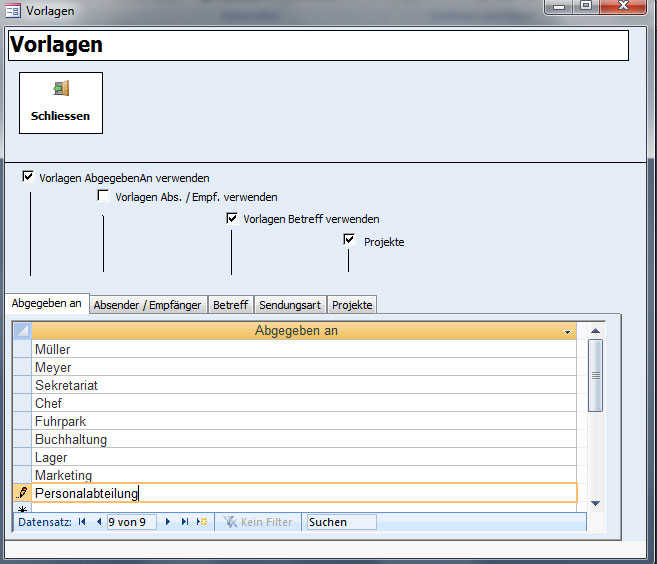Uncheck Vorlagen AbgegebenAn verwenden

coord(28,176)
